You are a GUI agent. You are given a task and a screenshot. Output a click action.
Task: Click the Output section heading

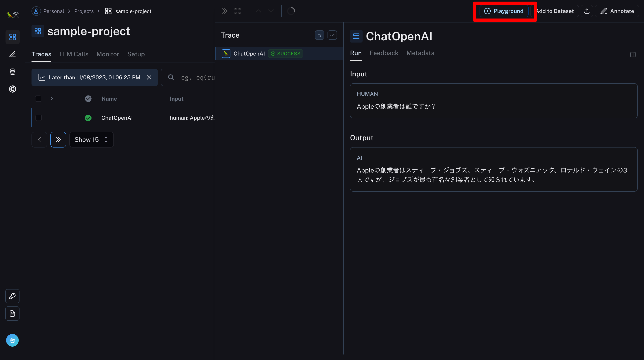pos(362,138)
